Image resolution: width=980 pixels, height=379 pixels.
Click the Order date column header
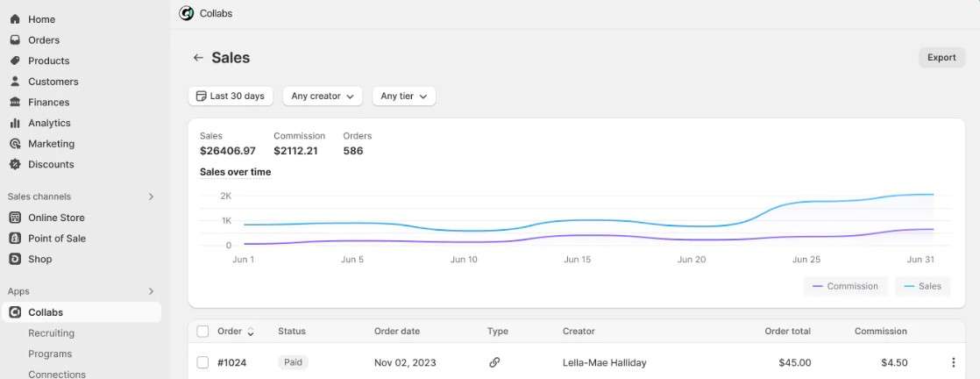[397, 332]
